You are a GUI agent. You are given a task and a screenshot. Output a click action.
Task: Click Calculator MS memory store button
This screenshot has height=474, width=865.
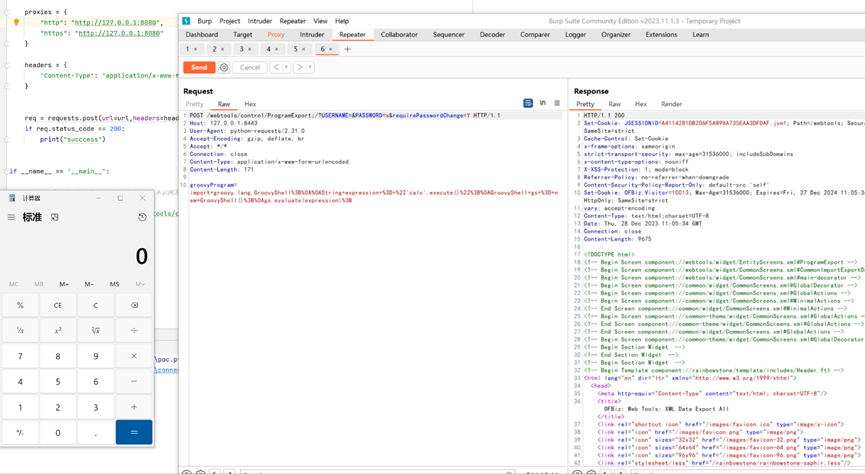(114, 284)
